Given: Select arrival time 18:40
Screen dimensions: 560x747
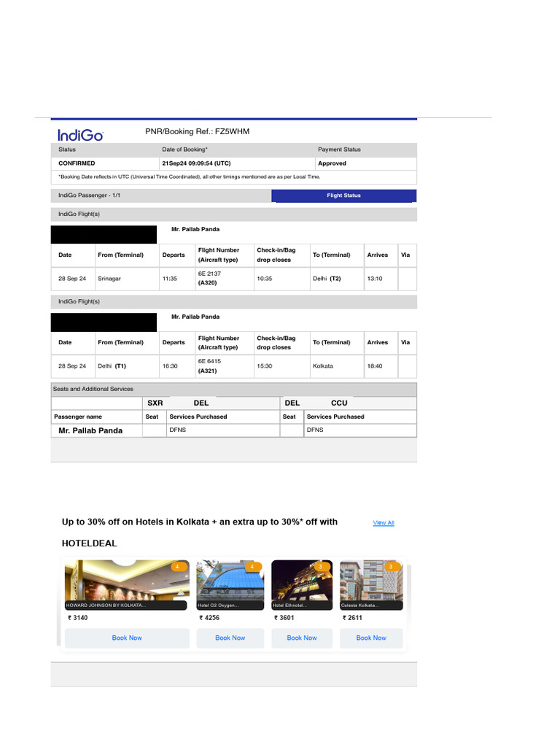Looking at the screenshot, I should [x=375, y=366].
